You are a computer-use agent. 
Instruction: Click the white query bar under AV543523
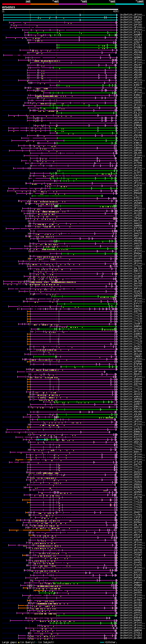(60, 10)
